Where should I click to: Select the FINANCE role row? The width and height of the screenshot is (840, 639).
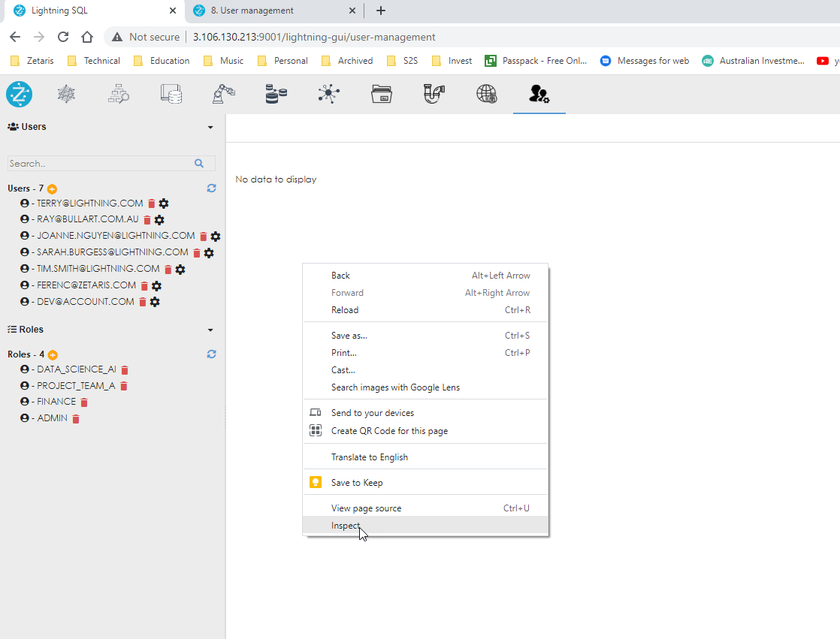[56, 402]
